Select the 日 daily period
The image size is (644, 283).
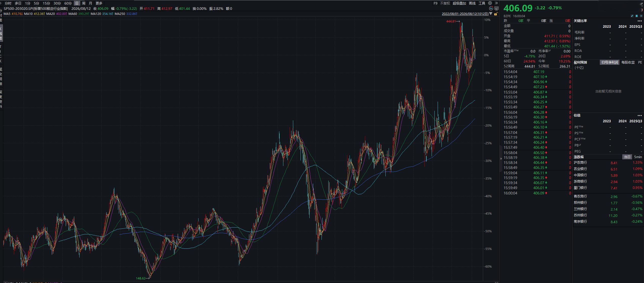(77, 3)
